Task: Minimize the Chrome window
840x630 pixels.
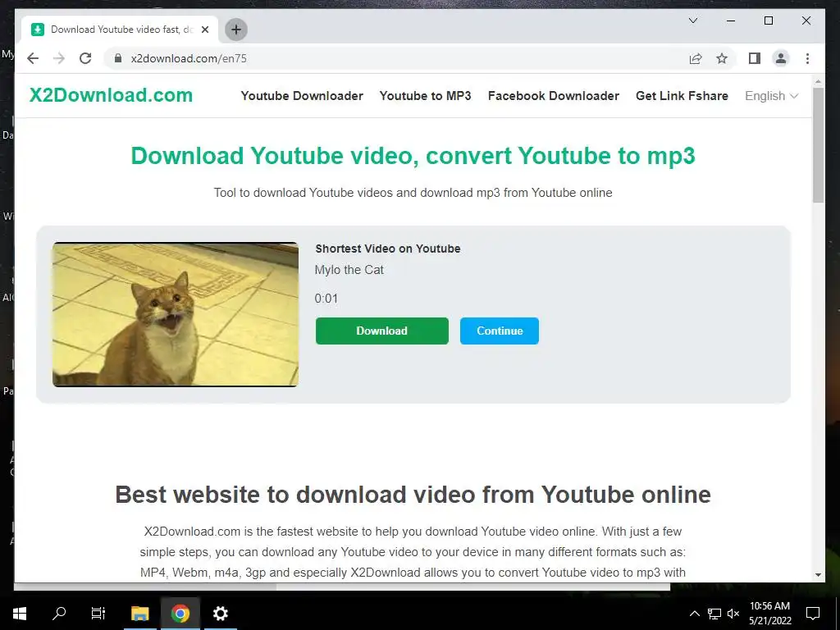Action: click(x=731, y=21)
